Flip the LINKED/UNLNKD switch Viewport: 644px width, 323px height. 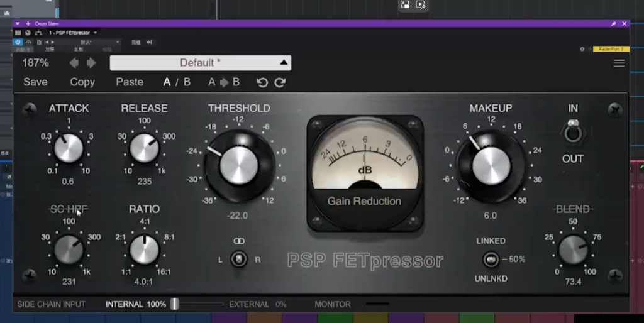click(x=491, y=260)
